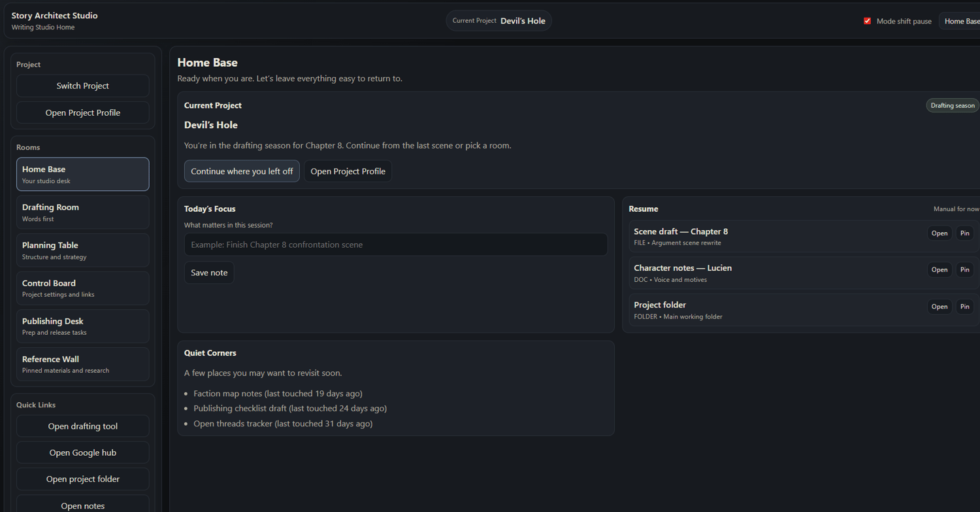
Task: Click the Switch Project button
Action: [83, 86]
